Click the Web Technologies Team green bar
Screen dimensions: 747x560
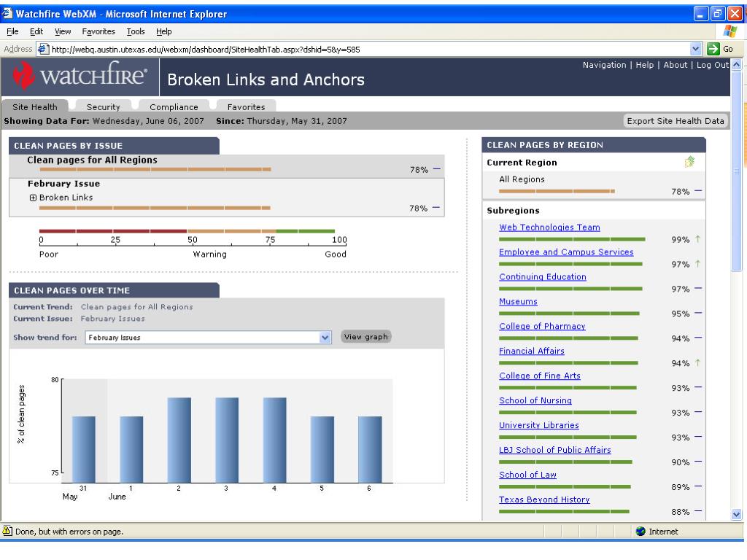tap(572, 239)
